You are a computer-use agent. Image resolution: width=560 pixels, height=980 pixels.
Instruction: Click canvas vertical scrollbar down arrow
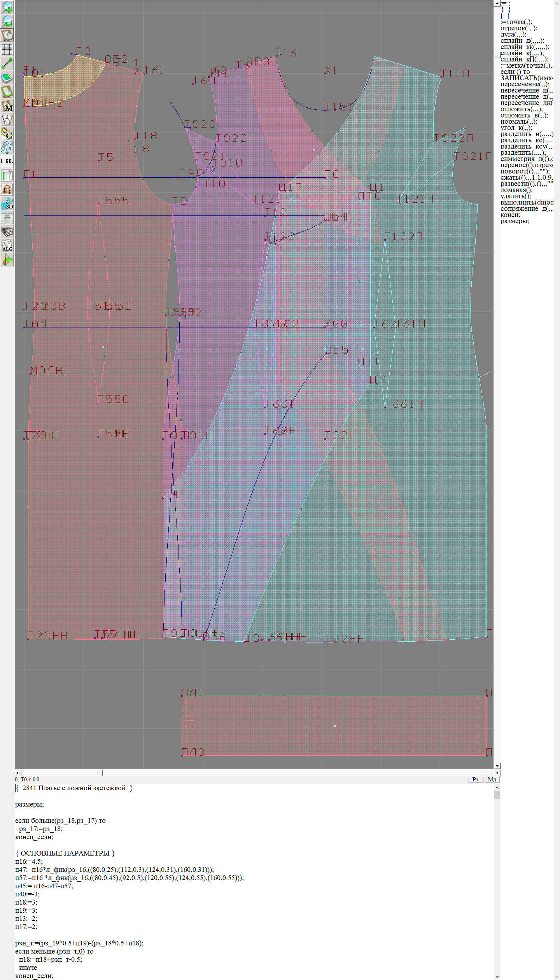[x=497, y=766]
